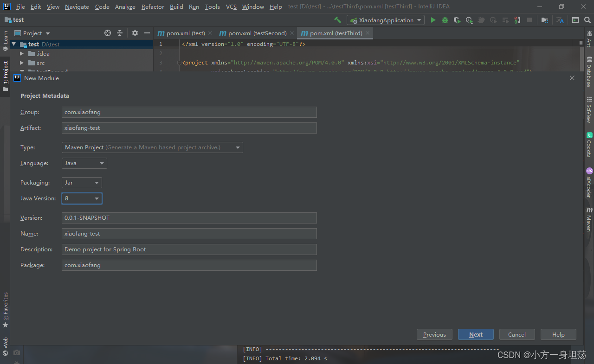
Task: Run with Coverage shield icon
Action: tap(457, 20)
